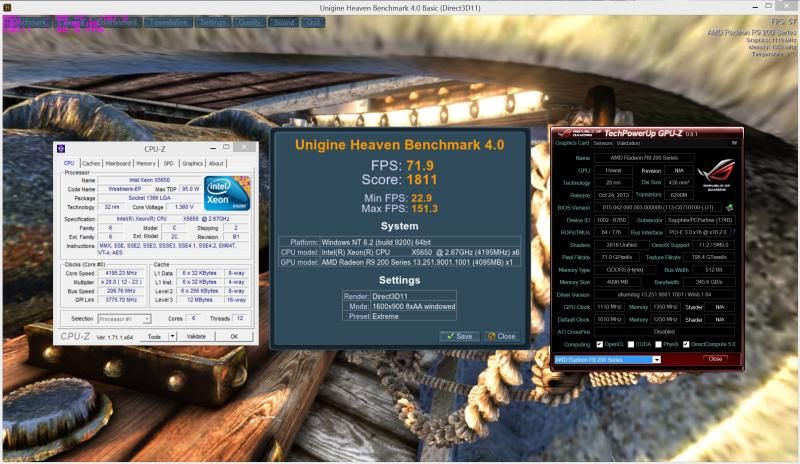Click the Socket 1366 LGA package field

pyautogui.click(x=149, y=198)
